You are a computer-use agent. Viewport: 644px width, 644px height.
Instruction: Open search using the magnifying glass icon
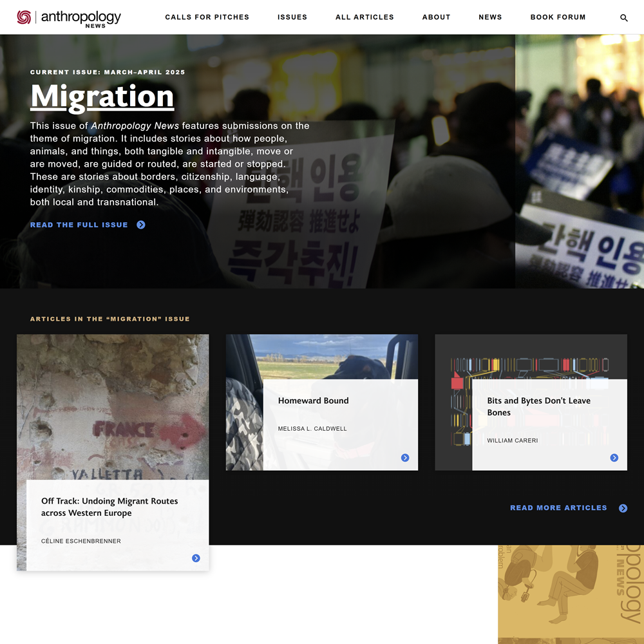pyautogui.click(x=623, y=17)
